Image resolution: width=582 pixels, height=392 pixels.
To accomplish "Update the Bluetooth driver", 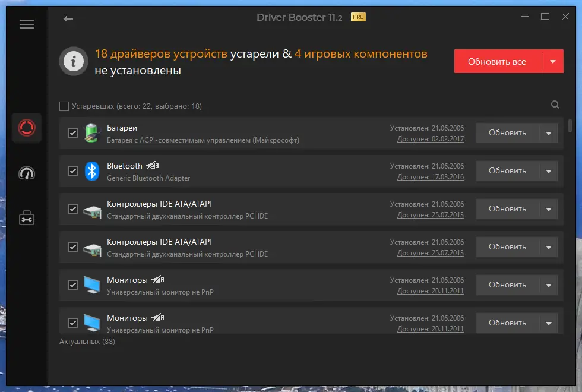I will [507, 171].
